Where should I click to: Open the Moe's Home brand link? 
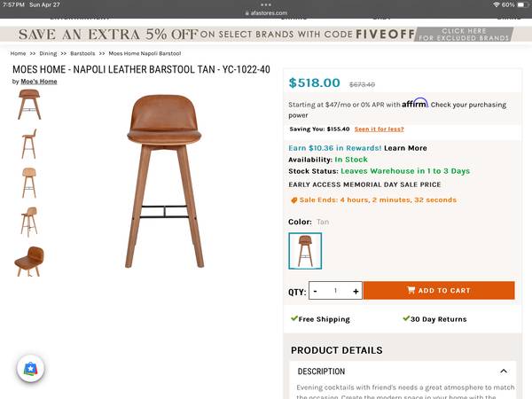point(39,82)
